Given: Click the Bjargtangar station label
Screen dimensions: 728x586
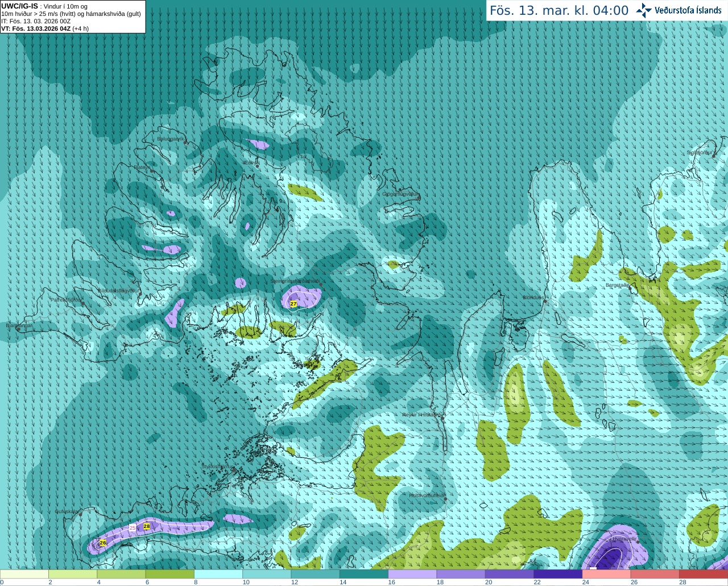Looking at the screenshot, I should coord(19,325).
